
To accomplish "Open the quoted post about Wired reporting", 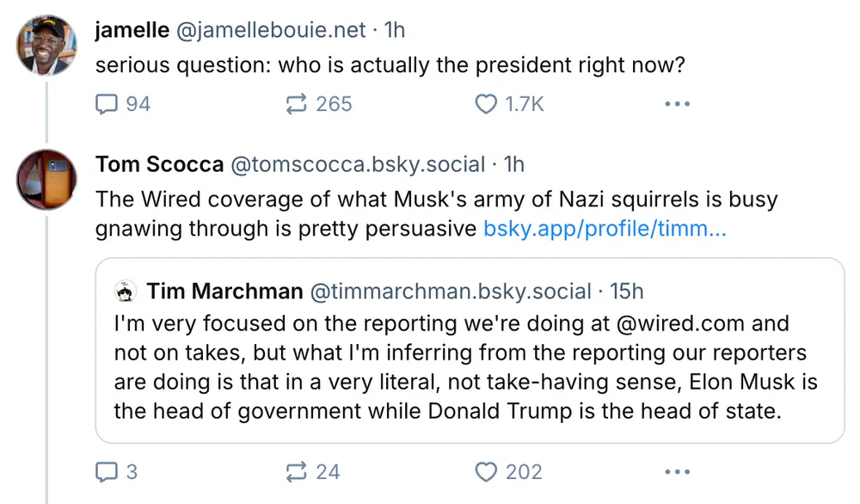I will (469, 370).
